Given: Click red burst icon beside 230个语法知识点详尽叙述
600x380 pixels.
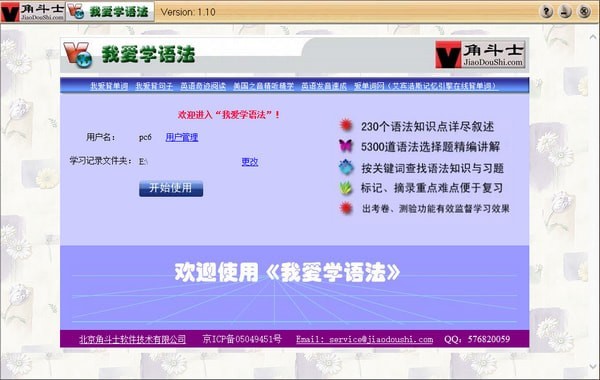Looking at the screenshot, I should click(x=346, y=125).
